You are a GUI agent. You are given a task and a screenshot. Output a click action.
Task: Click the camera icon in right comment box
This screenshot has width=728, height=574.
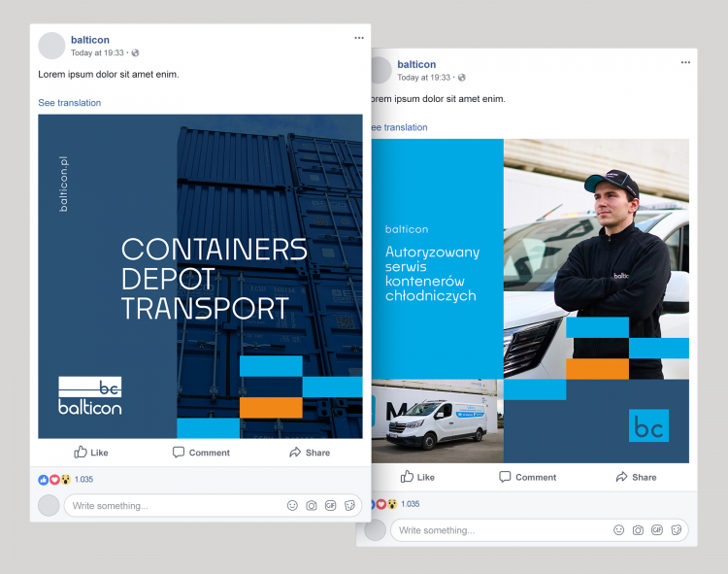pos(638,530)
